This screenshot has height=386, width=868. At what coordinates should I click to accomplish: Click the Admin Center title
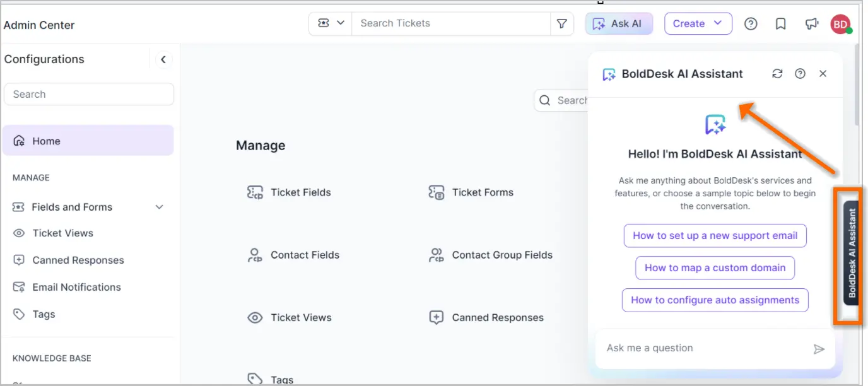click(x=39, y=25)
